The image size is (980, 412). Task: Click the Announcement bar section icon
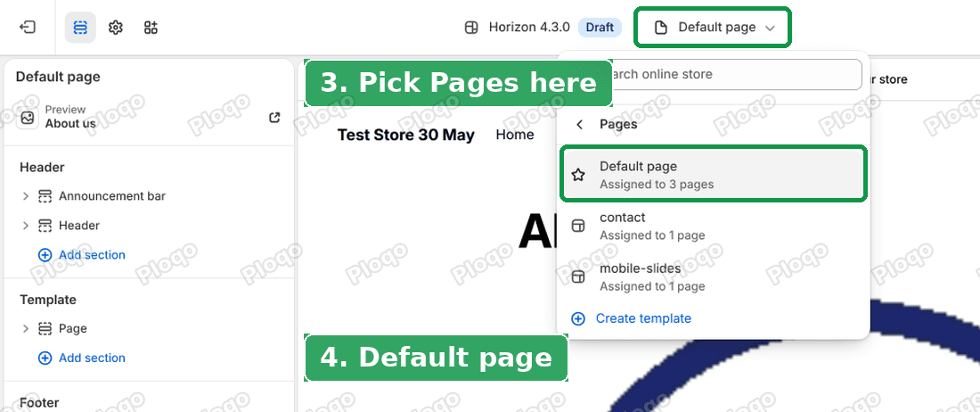pyautogui.click(x=45, y=196)
